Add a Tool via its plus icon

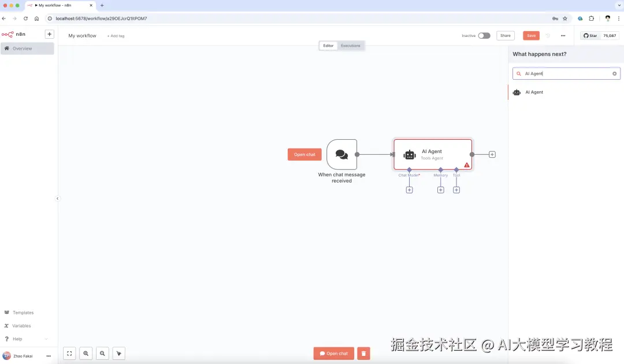point(456,189)
